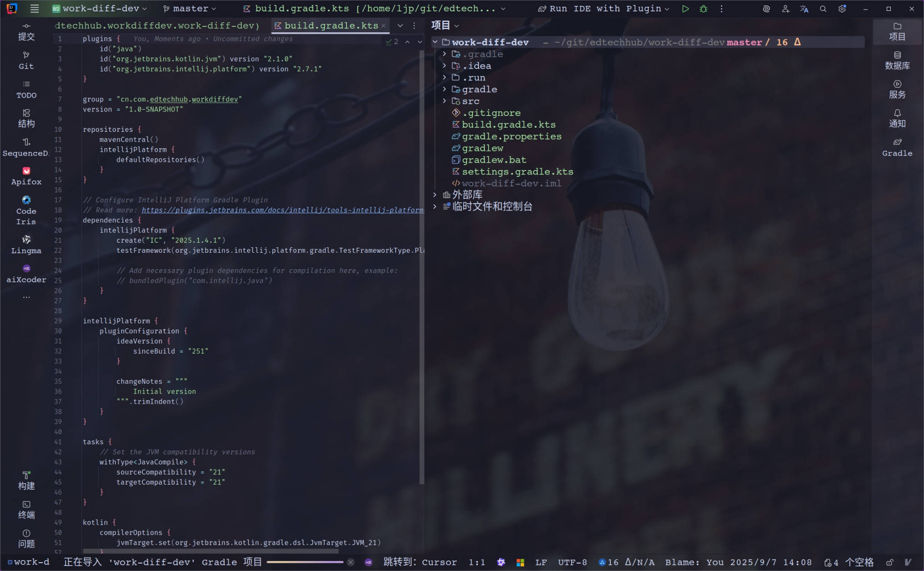Open Run IDE with Plugin configuration dropdown
The height and width of the screenshot is (571, 924).
click(604, 9)
